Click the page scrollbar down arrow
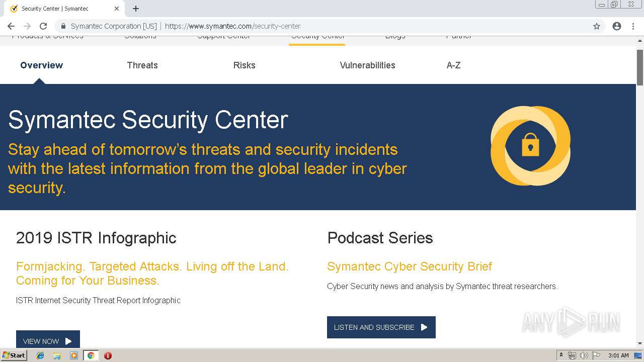Image resolution: width=644 pixels, height=362 pixels. 640,343
